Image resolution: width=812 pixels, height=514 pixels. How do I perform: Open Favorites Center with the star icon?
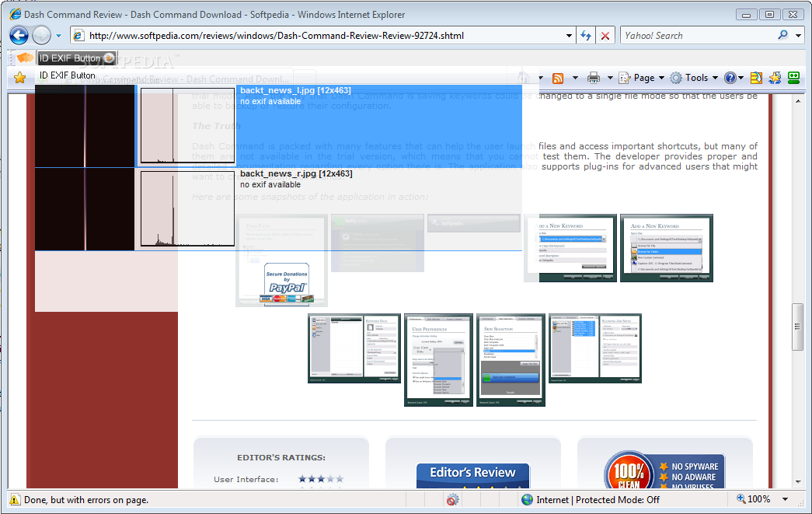19,78
